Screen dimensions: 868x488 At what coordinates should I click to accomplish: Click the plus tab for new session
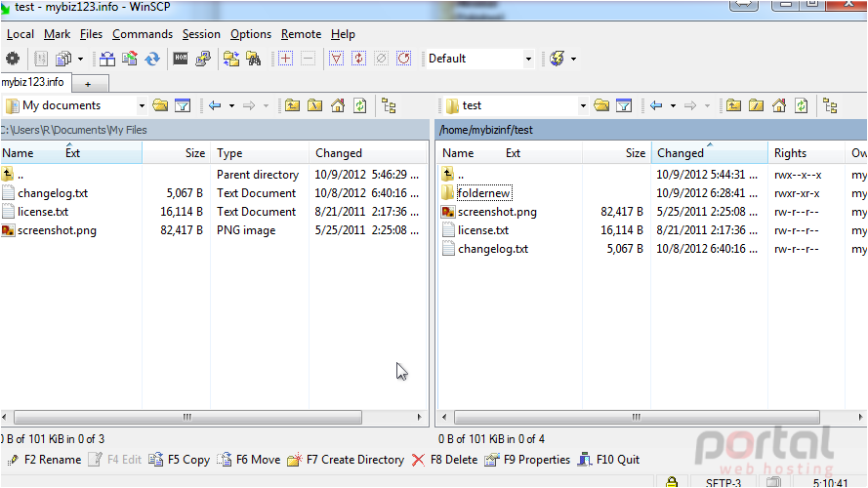[89, 84]
